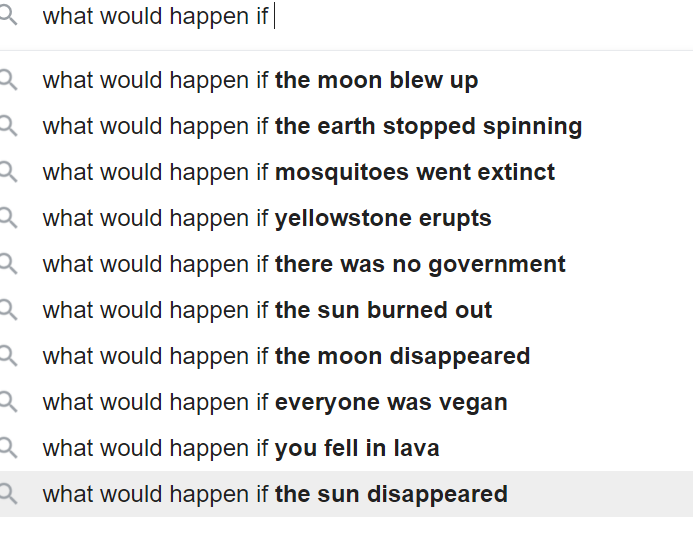Pick suggestion 'yellowstone erupts'
This screenshot has width=693, height=541.
346,218
